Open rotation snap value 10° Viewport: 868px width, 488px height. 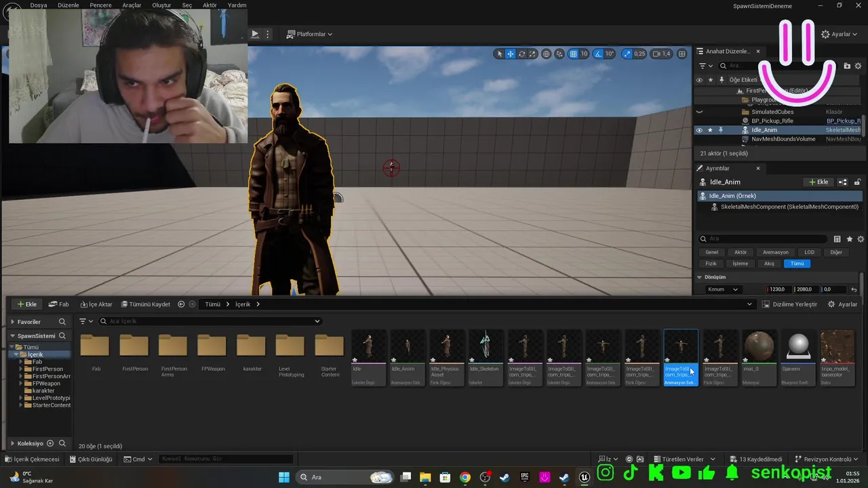[610, 54]
